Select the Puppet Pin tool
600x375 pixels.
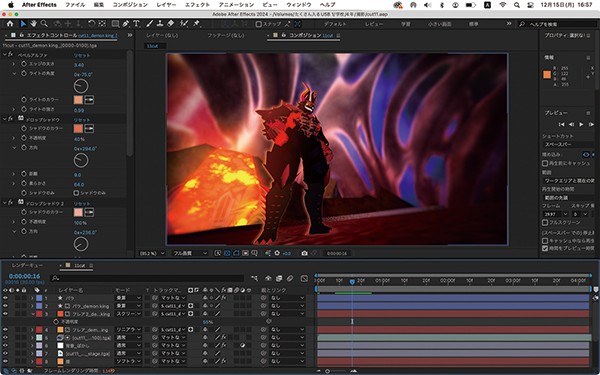196,24
